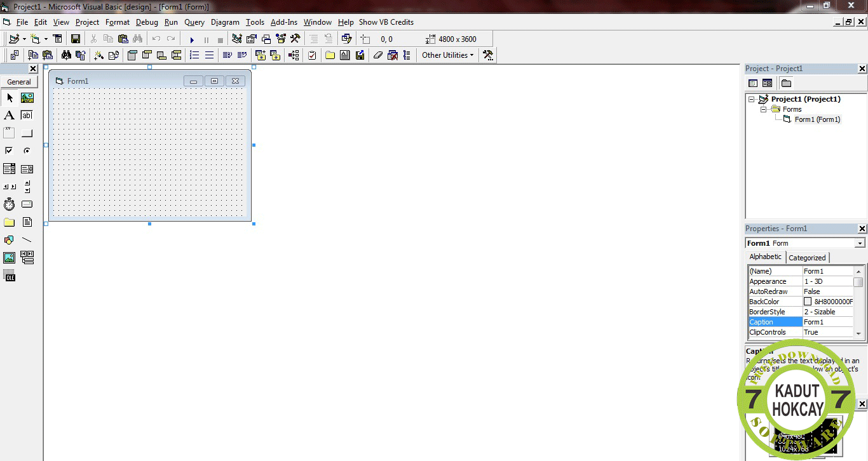Open the Add Form dropdown arrow
Viewport: 868px width, 461px height.
pyautogui.click(x=46, y=39)
